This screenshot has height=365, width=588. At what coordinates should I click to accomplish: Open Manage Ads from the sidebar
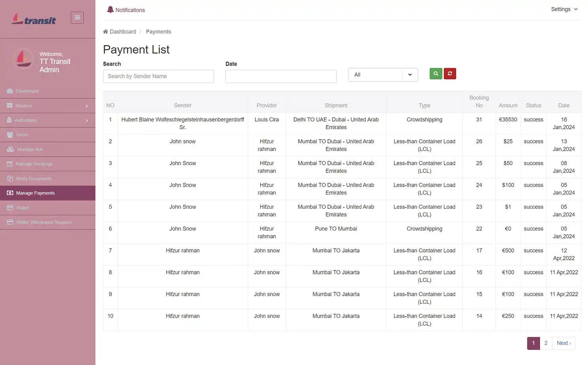coord(9,149)
